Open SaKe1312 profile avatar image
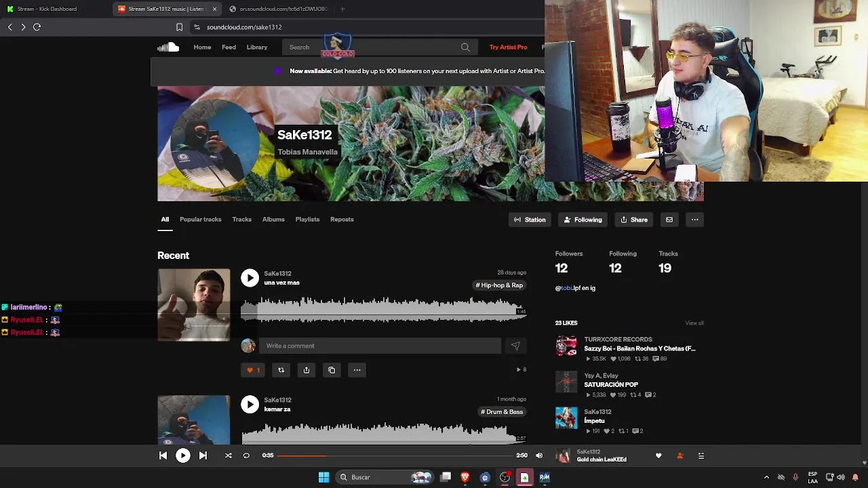The width and height of the screenshot is (868, 488). (216, 144)
